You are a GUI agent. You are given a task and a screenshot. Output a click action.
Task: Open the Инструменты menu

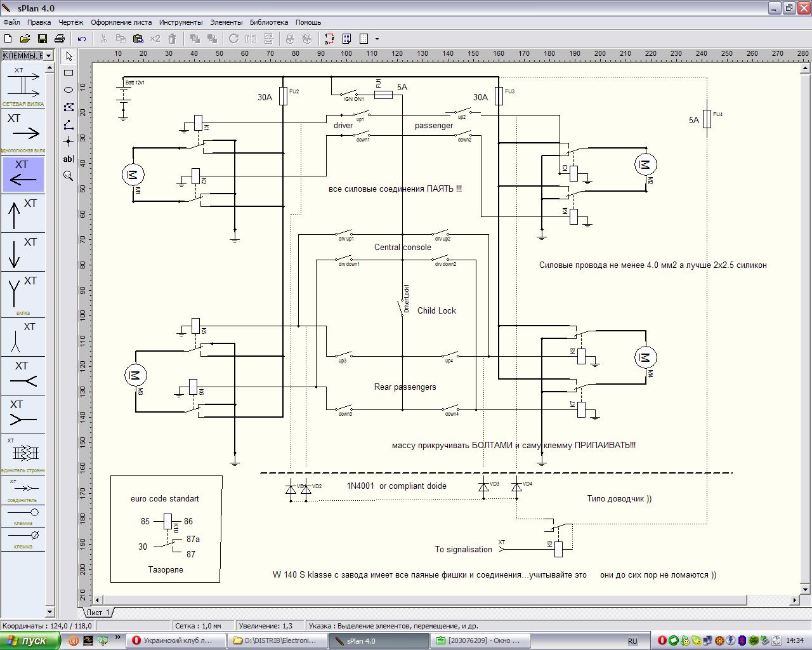pyautogui.click(x=181, y=22)
